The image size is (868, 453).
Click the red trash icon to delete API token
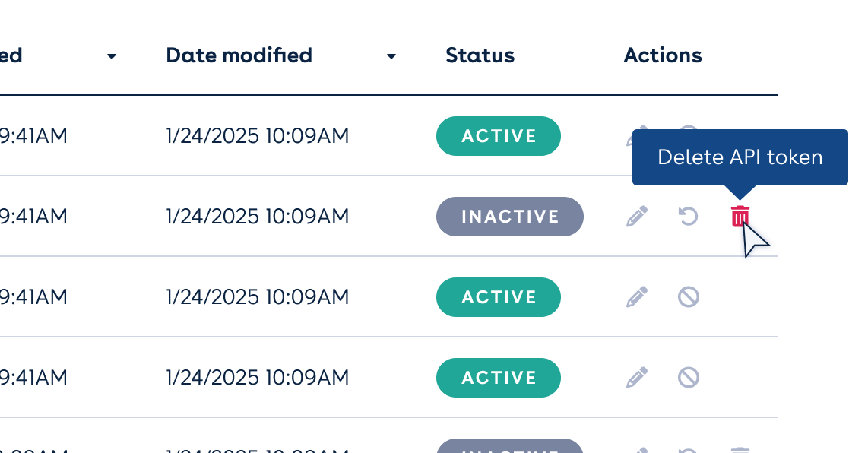coord(740,217)
